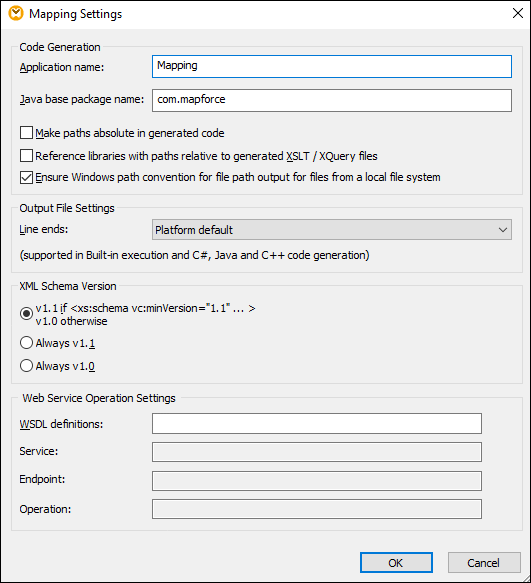Tick Reference libraries with relative paths checkbox
The image size is (531, 583).
[26, 155]
